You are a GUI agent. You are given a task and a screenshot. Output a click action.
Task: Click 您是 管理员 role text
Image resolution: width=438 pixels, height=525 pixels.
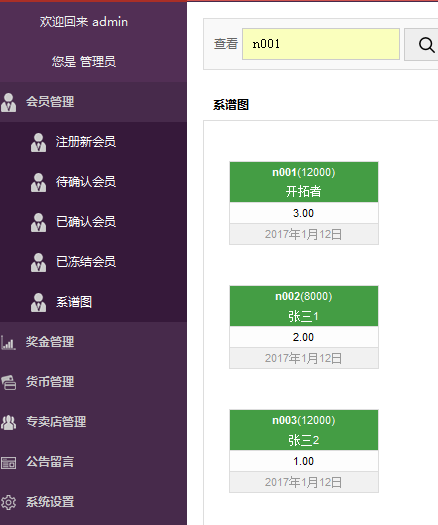[x=84, y=62]
